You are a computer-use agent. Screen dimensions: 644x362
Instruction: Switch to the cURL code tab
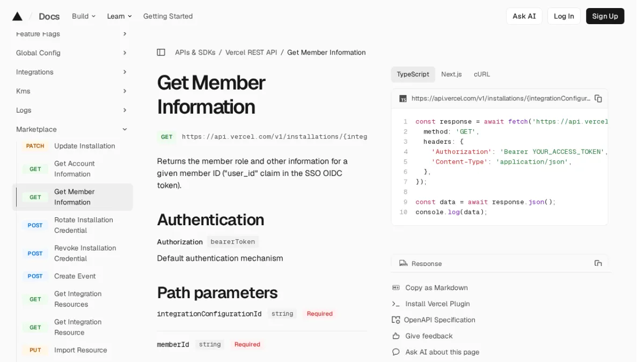[482, 75]
